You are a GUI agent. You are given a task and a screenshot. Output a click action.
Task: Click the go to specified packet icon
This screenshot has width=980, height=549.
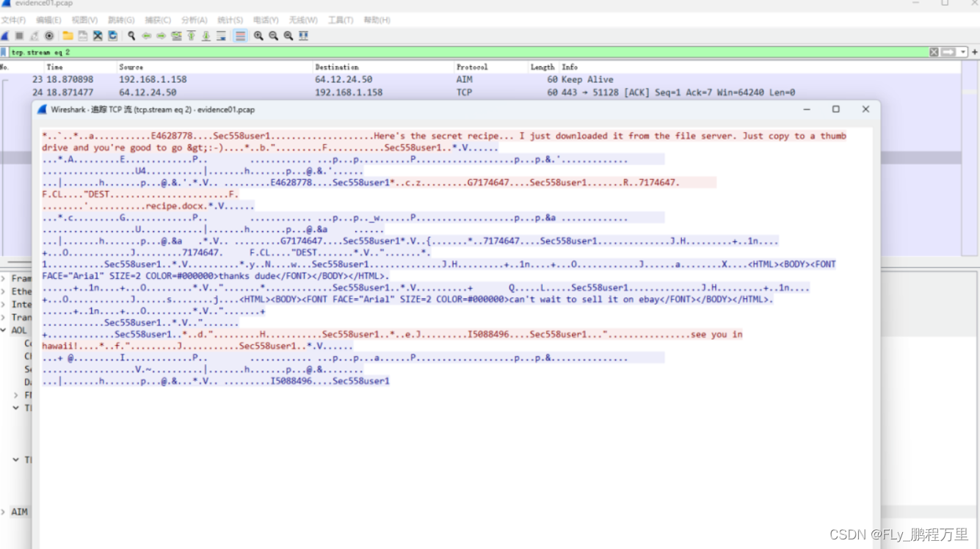[x=176, y=36]
